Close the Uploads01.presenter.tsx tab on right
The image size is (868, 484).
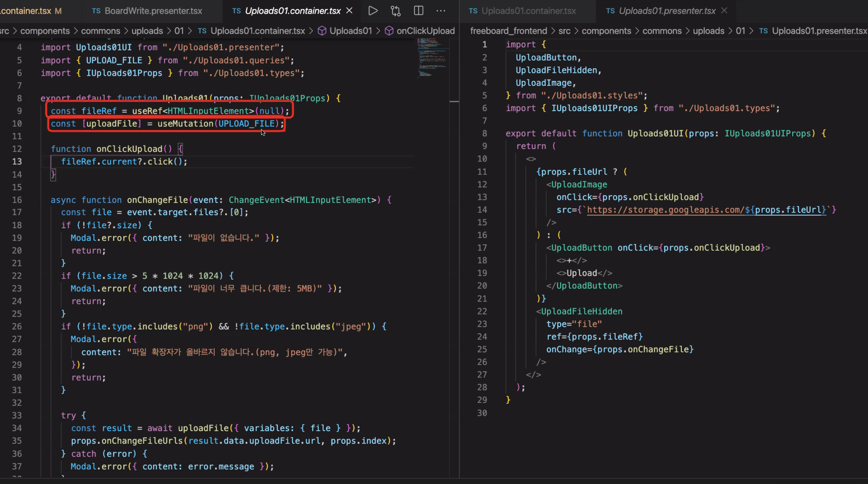tap(724, 11)
